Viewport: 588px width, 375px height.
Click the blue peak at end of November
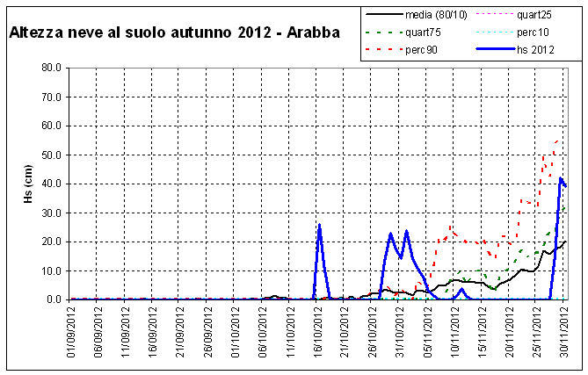tap(561, 178)
